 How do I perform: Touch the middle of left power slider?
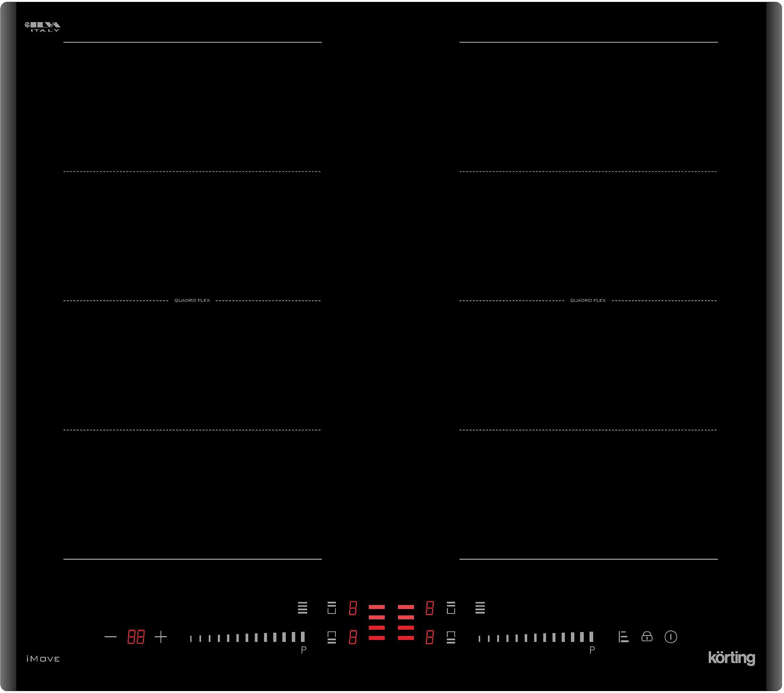(x=247, y=638)
